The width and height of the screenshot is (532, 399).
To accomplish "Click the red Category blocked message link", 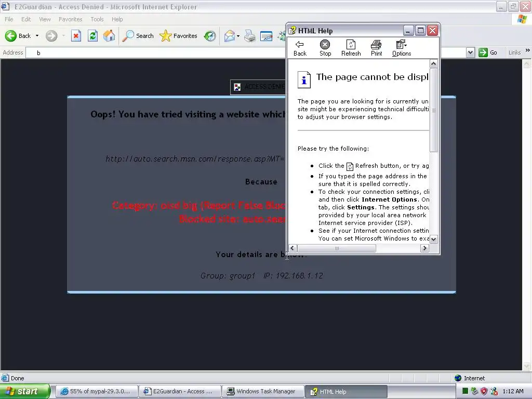I will click(x=198, y=205).
